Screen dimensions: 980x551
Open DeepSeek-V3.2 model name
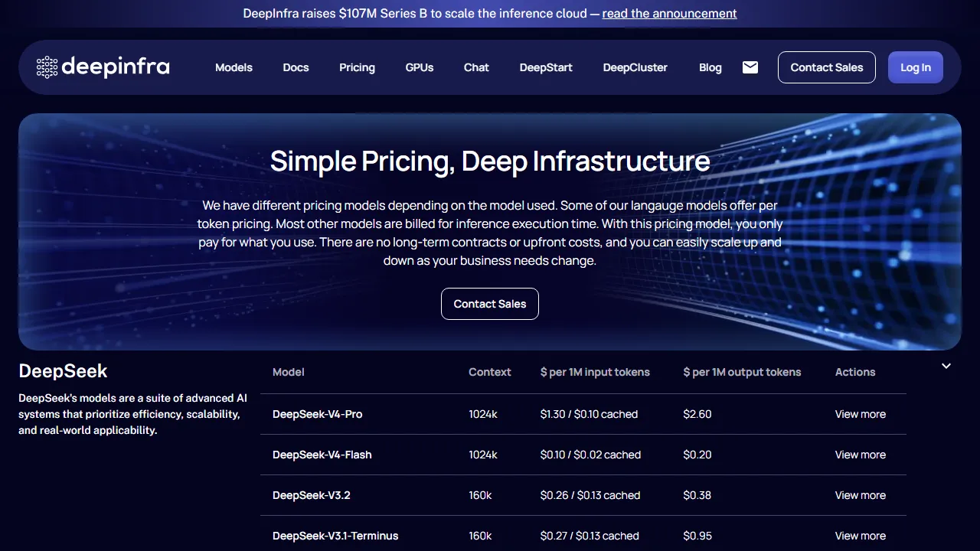[312, 495]
